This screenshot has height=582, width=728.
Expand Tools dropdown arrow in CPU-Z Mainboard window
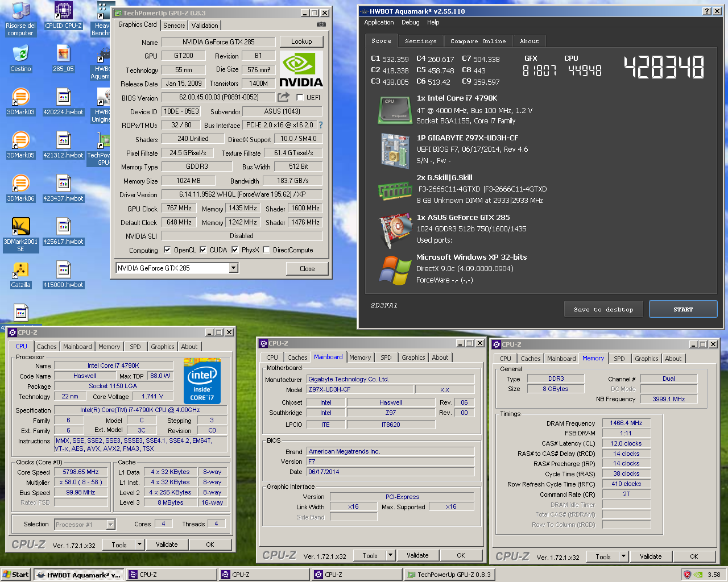click(x=390, y=555)
